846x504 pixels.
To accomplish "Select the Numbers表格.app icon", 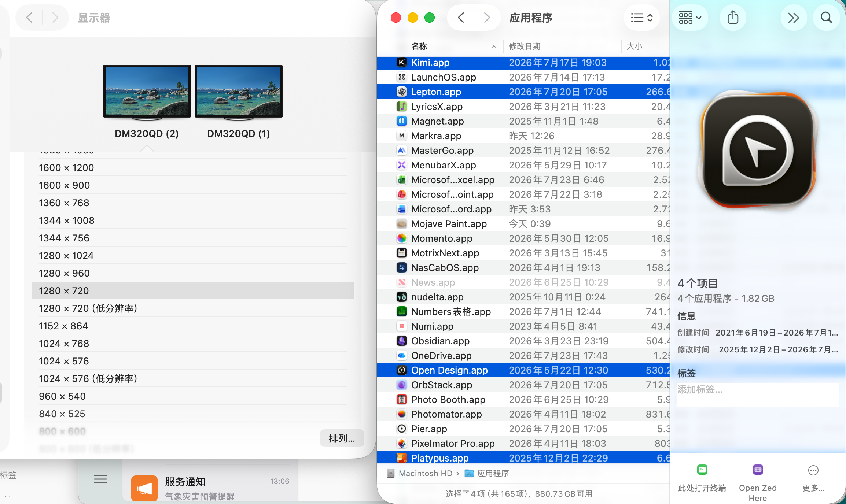I will click(402, 312).
